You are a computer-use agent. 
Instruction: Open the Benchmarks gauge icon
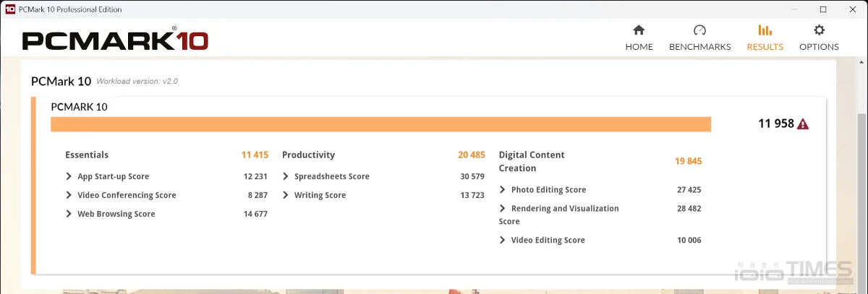(699, 30)
